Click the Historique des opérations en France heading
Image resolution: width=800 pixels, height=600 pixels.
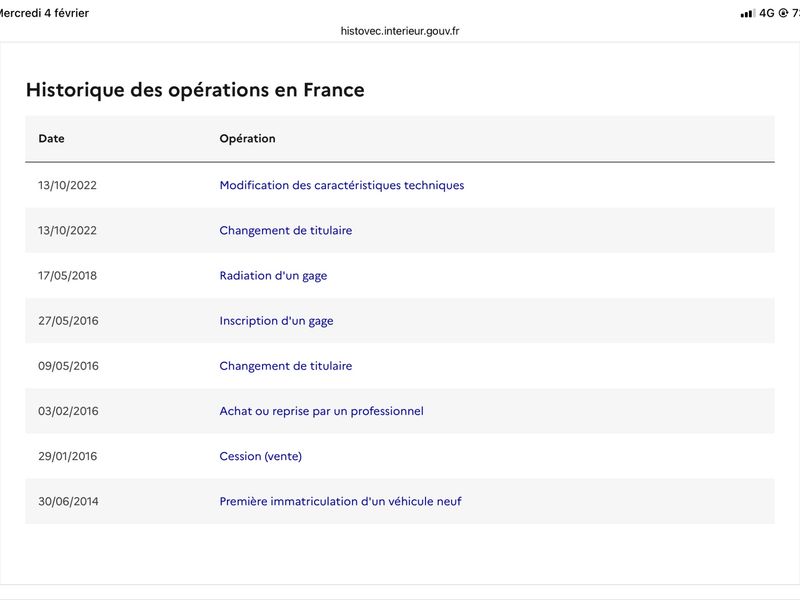[x=195, y=90]
